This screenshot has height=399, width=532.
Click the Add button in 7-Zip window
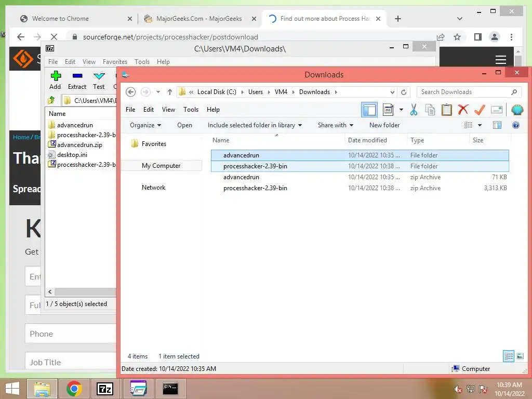point(55,81)
